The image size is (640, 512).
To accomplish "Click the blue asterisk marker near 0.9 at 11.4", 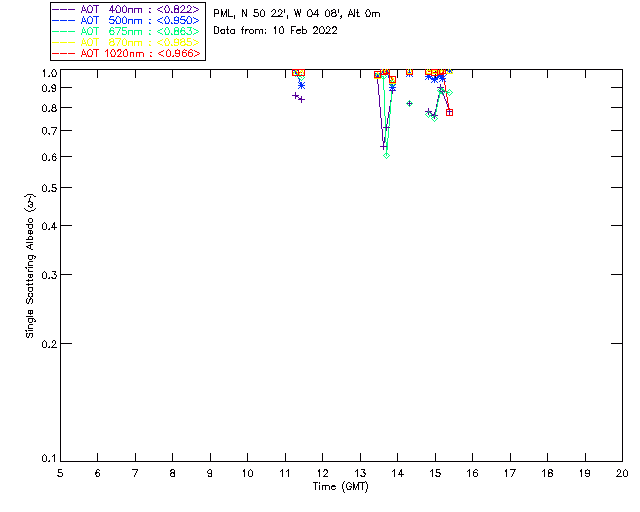I will click(x=301, y=85).
